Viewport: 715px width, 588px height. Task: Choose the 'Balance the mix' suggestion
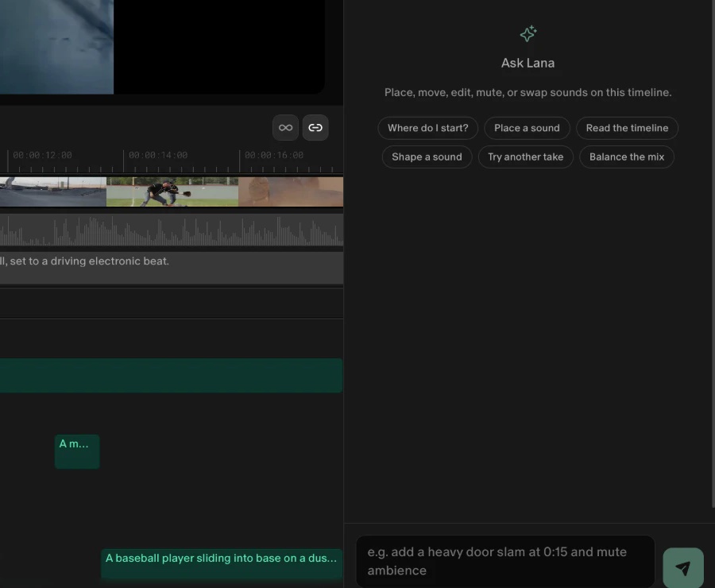click(x=627, y=157)
